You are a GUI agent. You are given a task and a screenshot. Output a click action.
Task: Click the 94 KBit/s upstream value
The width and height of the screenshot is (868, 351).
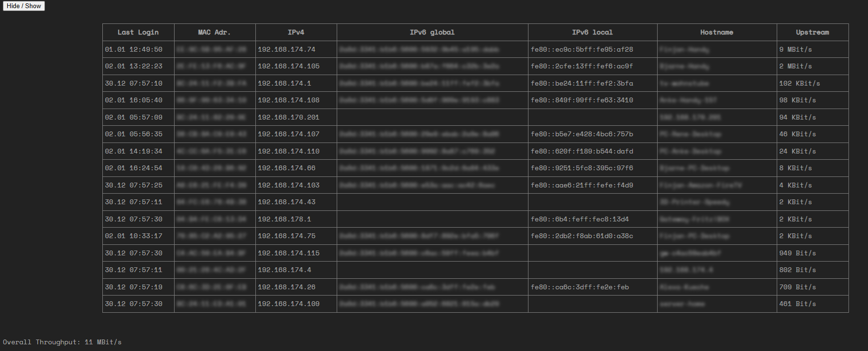click(798, 117)
